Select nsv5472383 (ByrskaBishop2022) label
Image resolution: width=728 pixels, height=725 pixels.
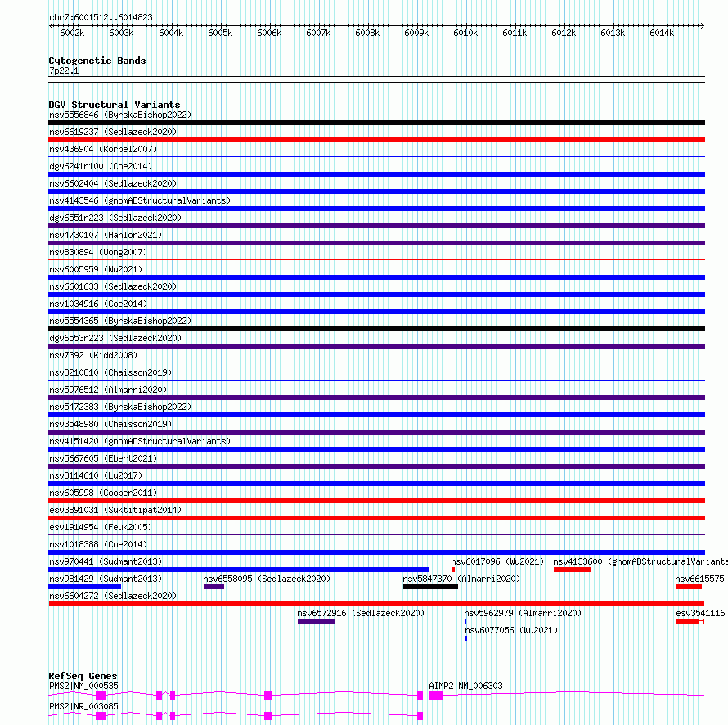[x=120, y=407]
